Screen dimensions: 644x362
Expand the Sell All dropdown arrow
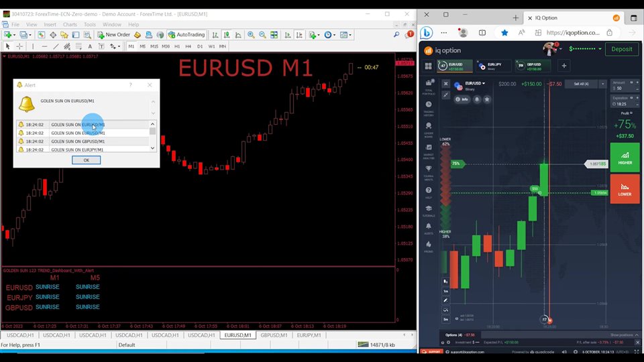pos(602,84)
